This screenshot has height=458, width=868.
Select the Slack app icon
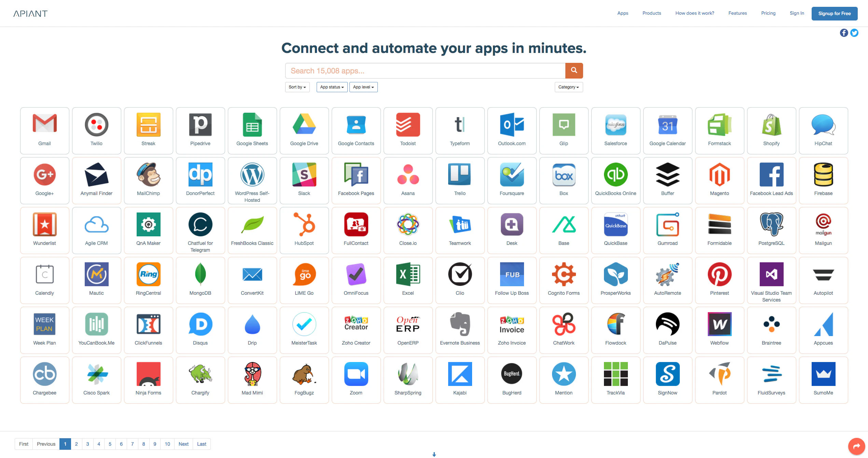point(304,175)
